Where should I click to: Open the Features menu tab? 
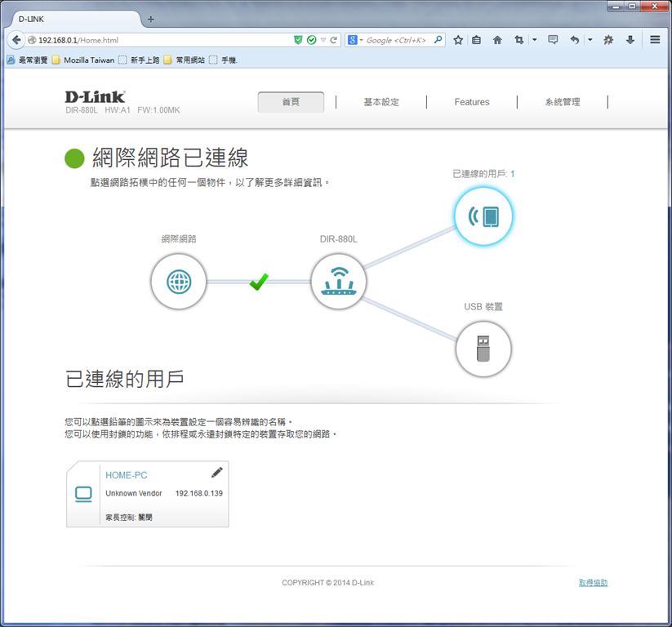click(x=472, y=102)
